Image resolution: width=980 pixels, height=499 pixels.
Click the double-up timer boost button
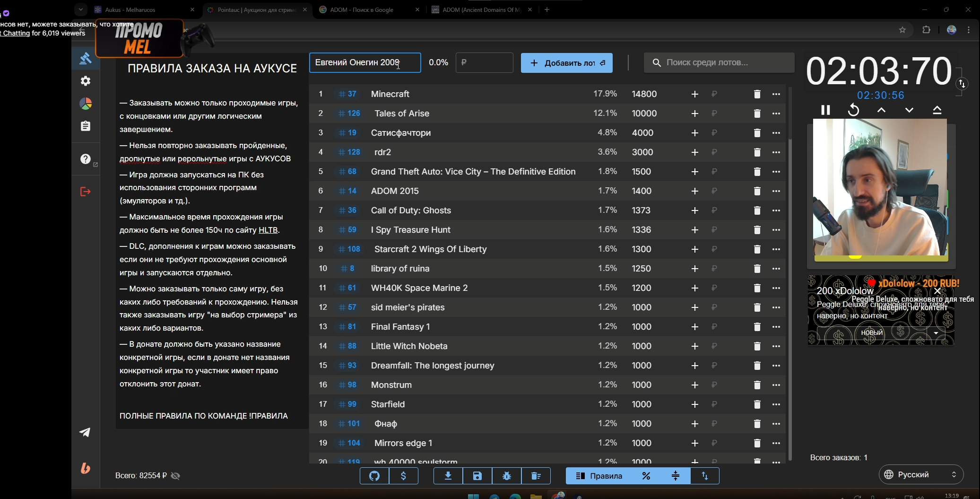click(937, 110)
